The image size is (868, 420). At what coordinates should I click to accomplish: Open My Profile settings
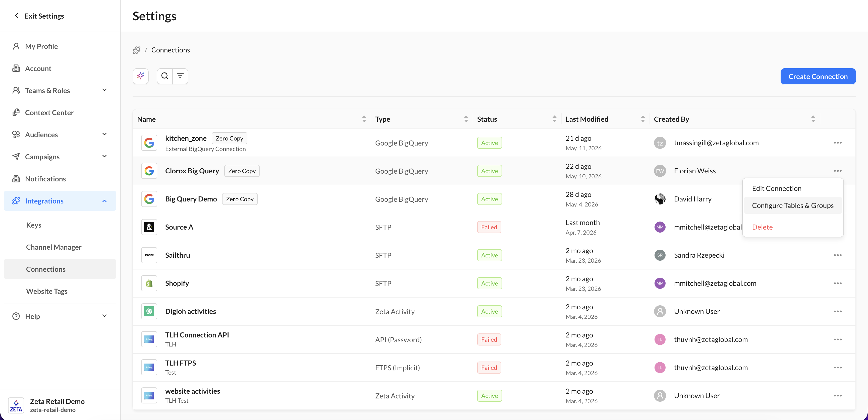[60, 46]
